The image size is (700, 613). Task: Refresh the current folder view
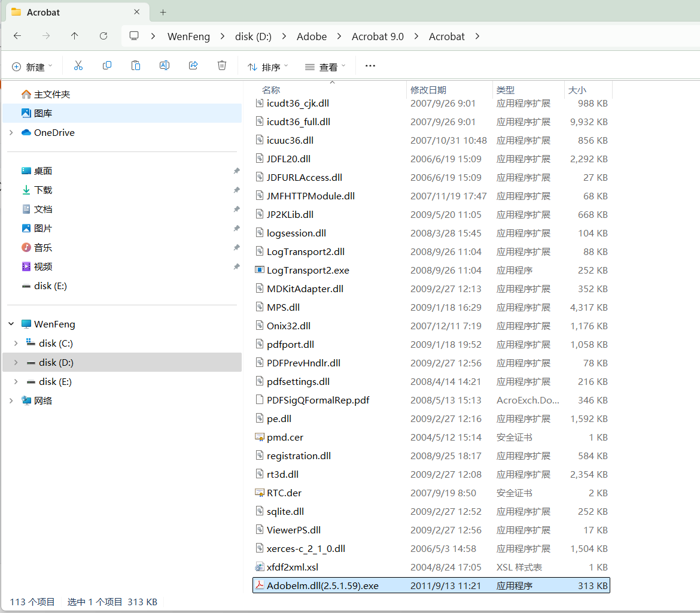pyautogui.click(x=103, y=36)
